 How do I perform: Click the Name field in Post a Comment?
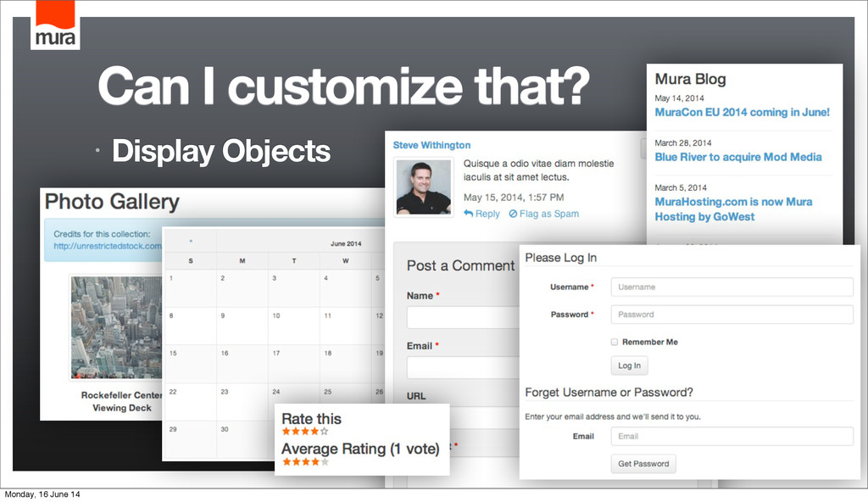pyautogui.click(x=463, y=317)
